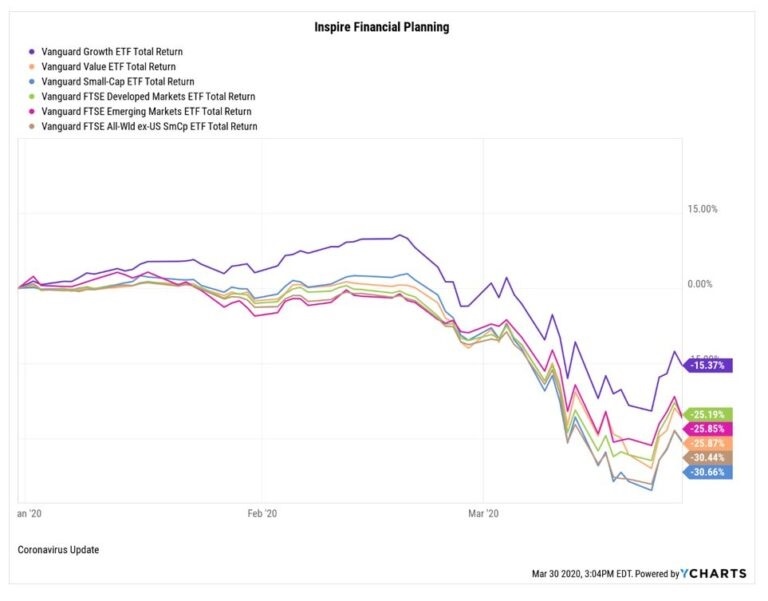Click the -25.85% magenta value tag
This screenshot has width=768, height=601.
(x=709, y=428)
